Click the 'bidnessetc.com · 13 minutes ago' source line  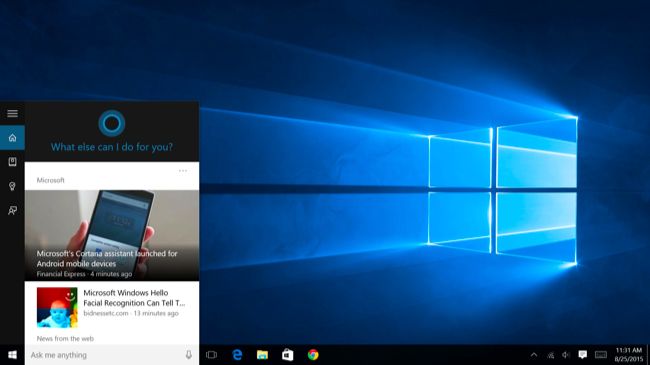(131, 313)
